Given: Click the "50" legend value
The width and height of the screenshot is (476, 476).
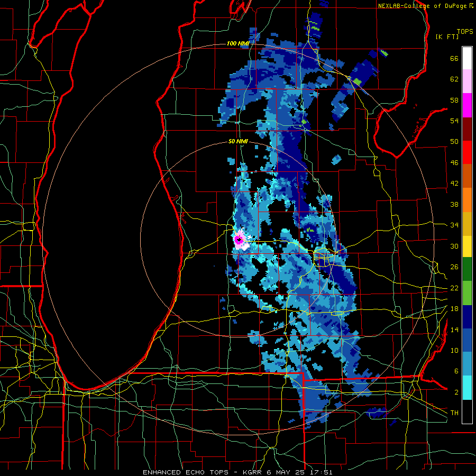Looking at the screenshot, I should click(454, 141).
